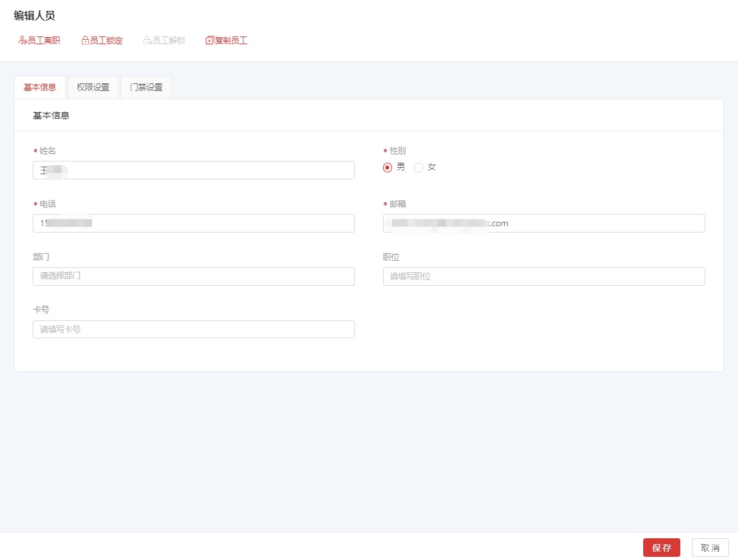The width and height of the screenshot is (738, 560).
Task: Click the 卡号 text field
Action: tap(193, 329)
